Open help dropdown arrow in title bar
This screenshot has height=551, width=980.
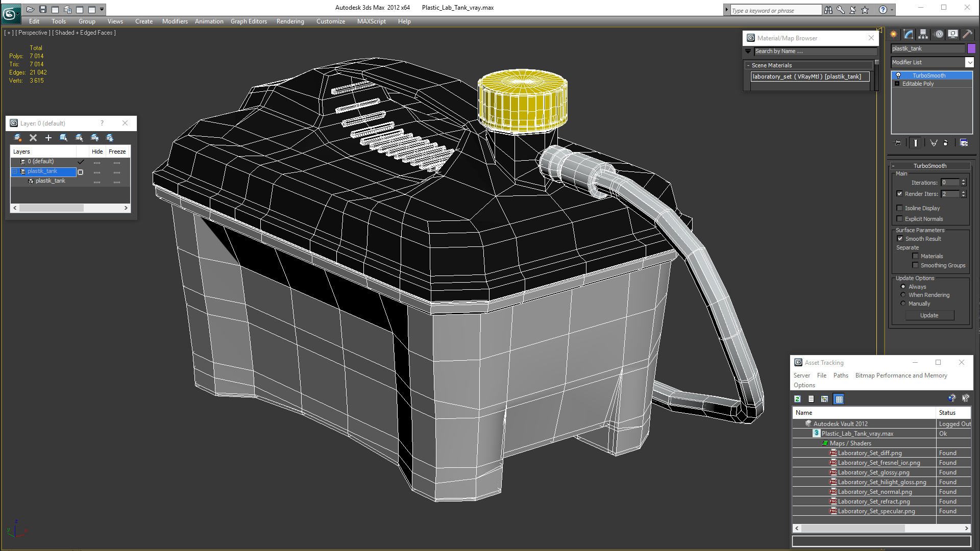(x=892, y=10)
